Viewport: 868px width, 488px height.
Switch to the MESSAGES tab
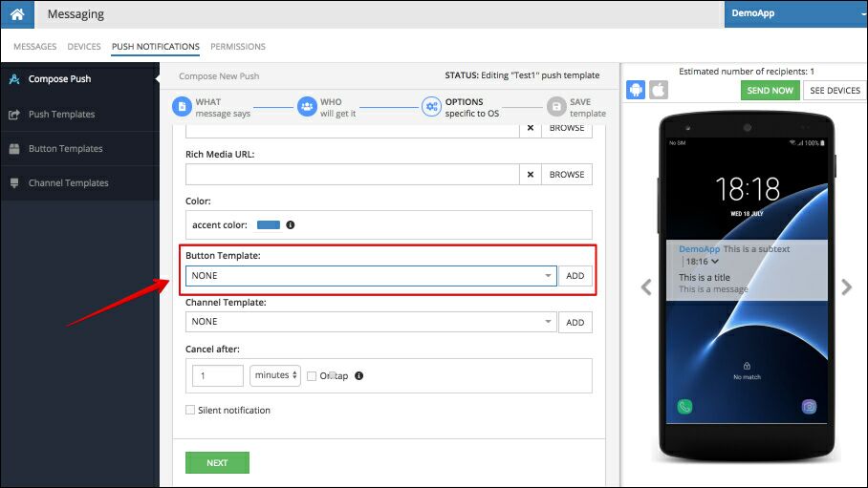34,47
